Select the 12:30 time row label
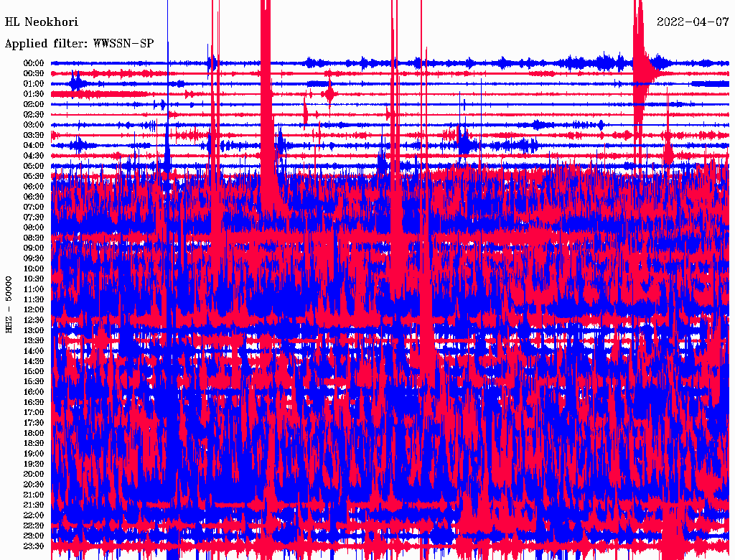Screen dimensions: 735x560 pos(34,320)
